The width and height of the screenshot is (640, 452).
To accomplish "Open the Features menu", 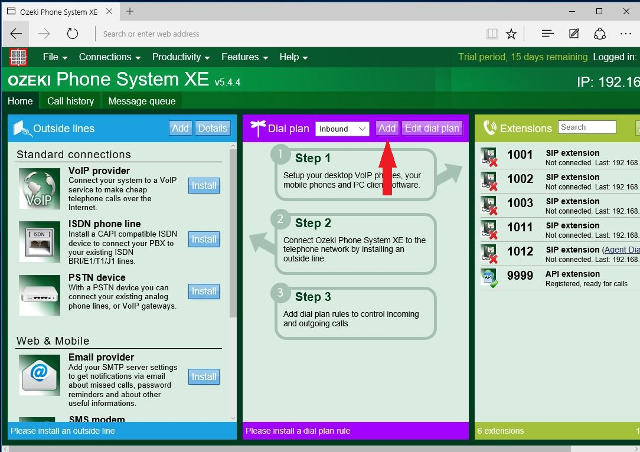I will [x=244, y=57].
